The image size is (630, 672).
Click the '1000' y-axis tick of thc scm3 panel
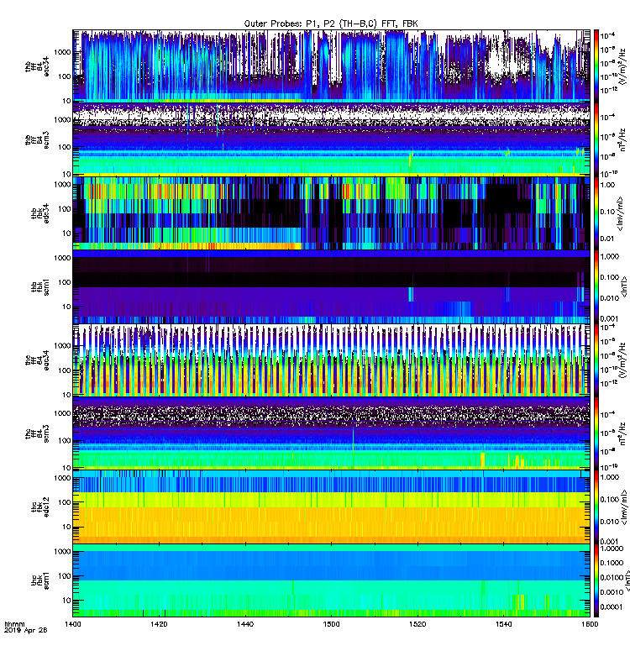62,413
